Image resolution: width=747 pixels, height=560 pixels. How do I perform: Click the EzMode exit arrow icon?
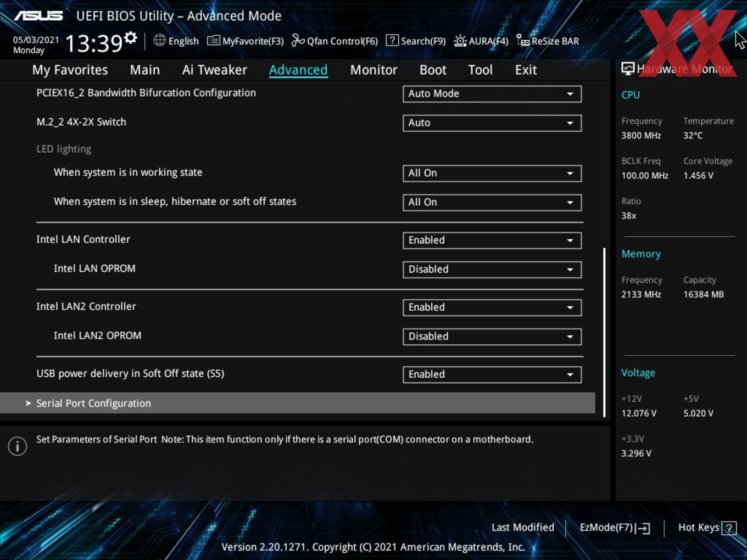click(642, 528)
